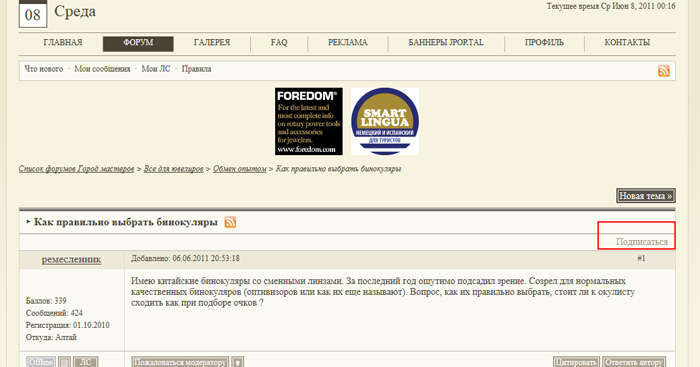The width and height of the screenshot is (700, 367).
Task: Click the Мои сообщения link
Action: click(x=102, y=69)
